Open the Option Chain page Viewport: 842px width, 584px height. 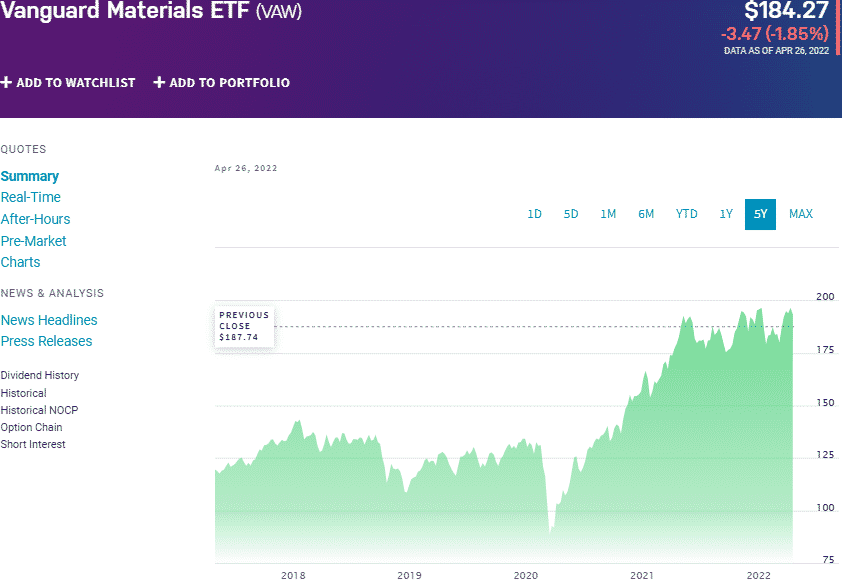[x=31, y=426]
